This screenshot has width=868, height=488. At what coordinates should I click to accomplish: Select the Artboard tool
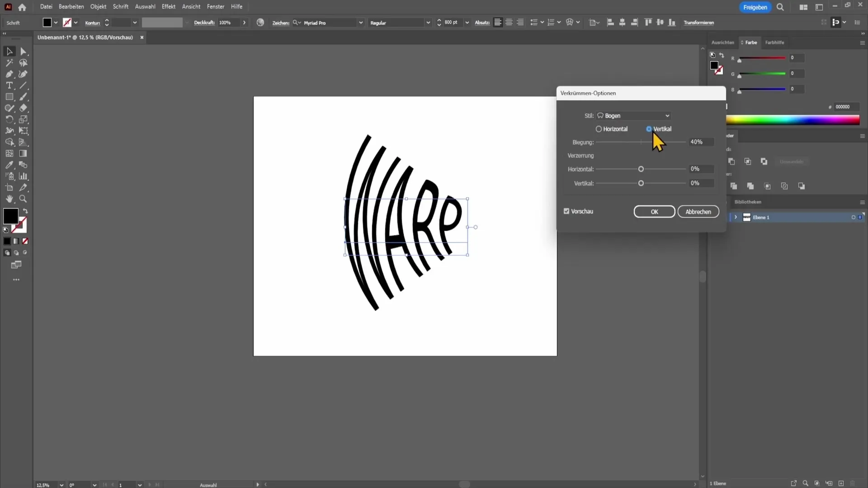pyautogui.click(x=9, y=188)
